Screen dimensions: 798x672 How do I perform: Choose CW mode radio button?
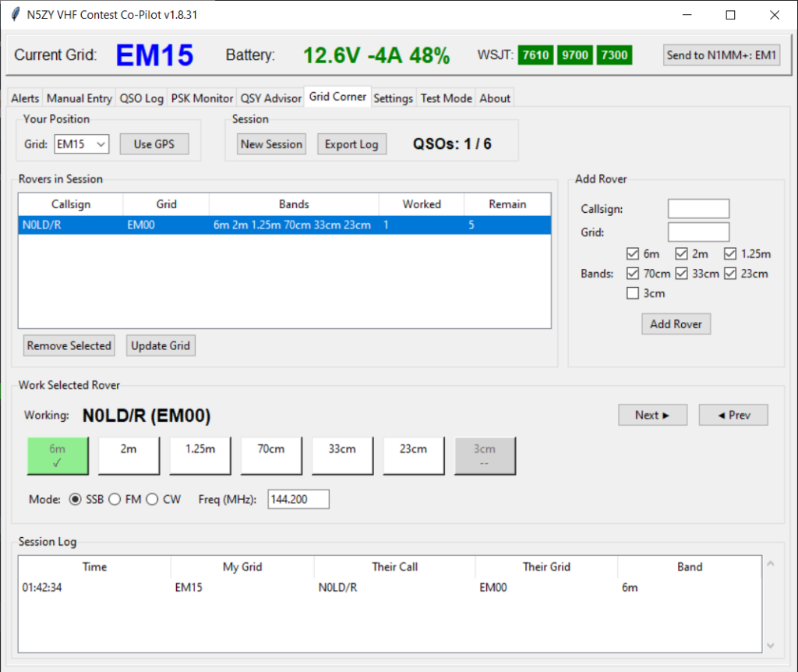[152, 499]
